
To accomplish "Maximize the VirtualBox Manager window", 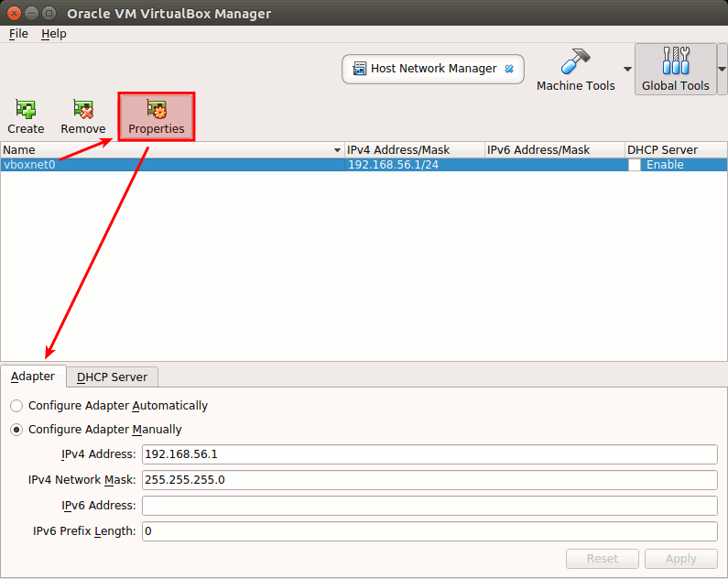I will 49,13.
